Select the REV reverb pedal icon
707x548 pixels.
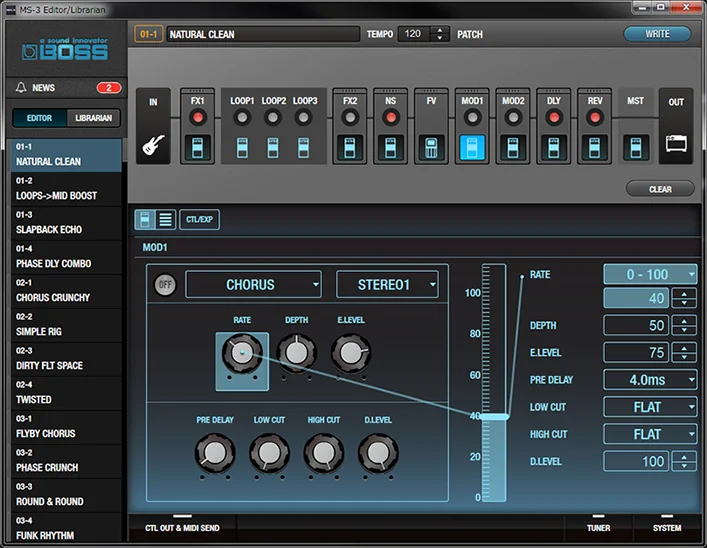click(x=595, y=149)
